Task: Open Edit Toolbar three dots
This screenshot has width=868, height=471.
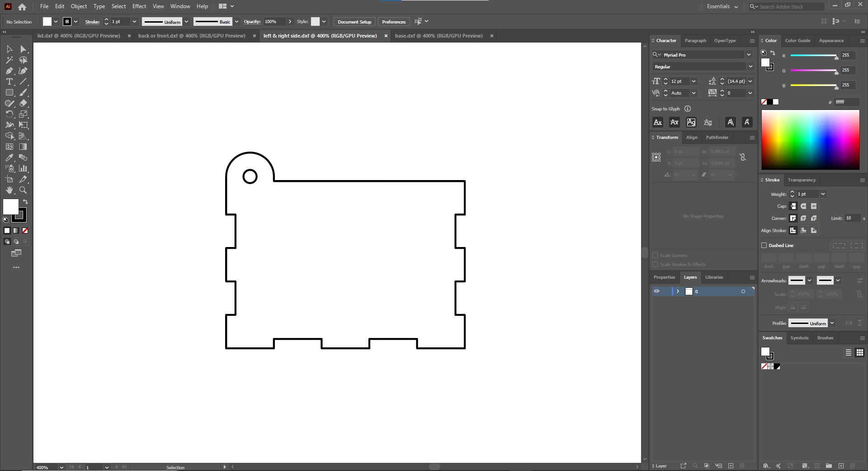Action: pyautogui.click(x=16, y=267)
